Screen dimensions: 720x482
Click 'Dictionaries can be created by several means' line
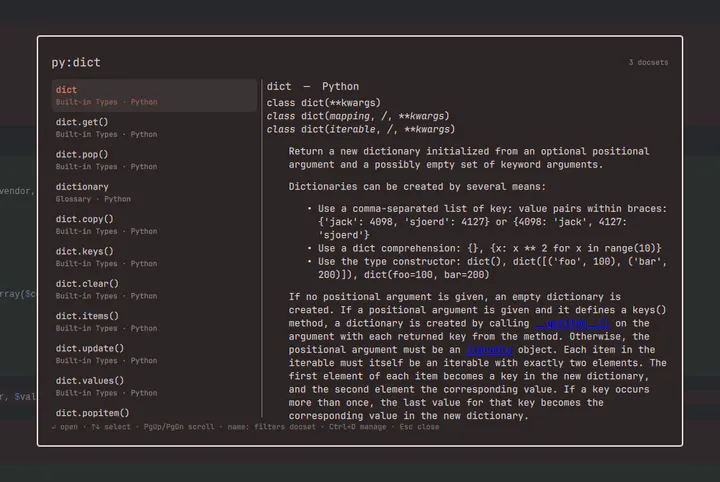[417, 187]
